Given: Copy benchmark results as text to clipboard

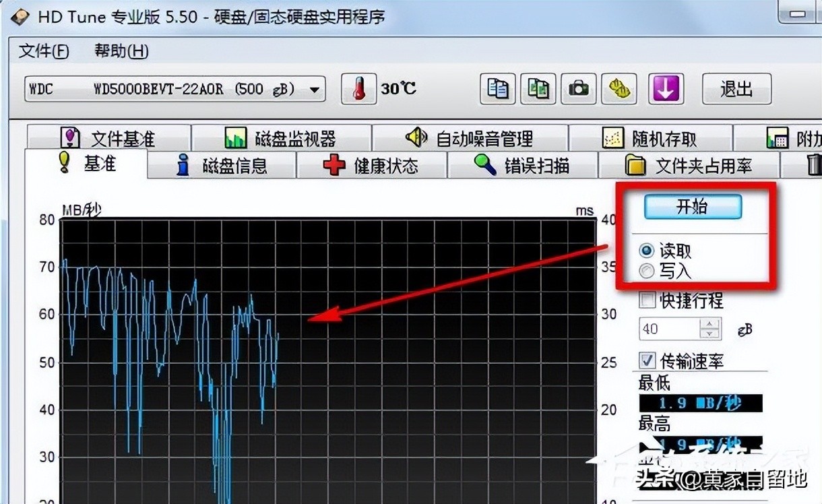Looking at the screenshot, I should 497,89.
